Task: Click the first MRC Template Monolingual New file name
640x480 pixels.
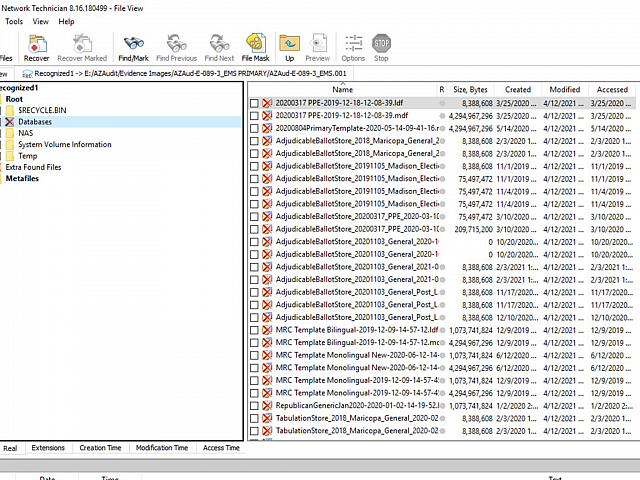Action: point(357,355)
